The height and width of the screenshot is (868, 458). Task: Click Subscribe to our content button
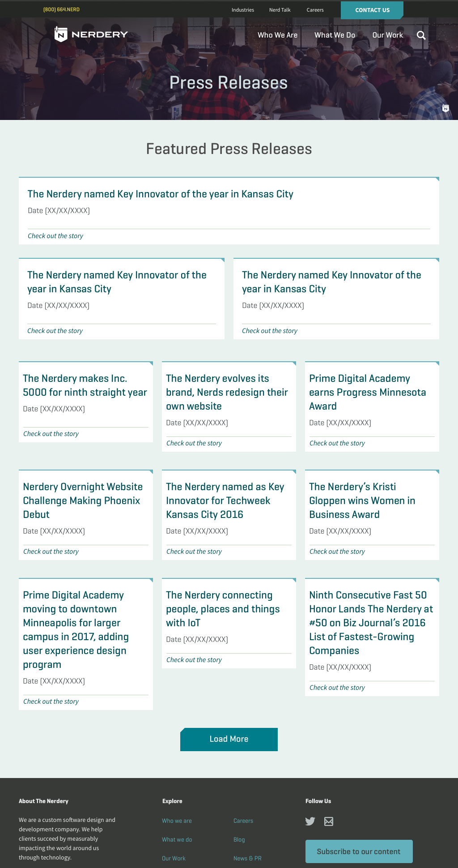pos(359,851)
